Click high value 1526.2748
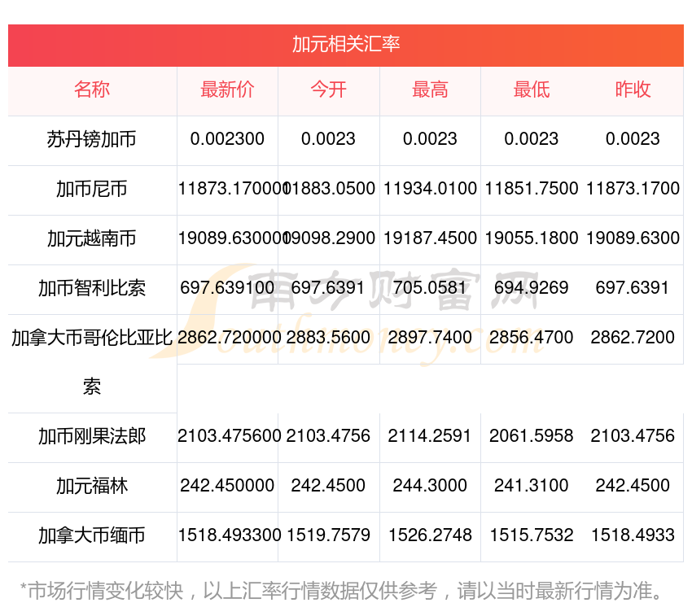This screenshot has height=616, width=692. 430,535
